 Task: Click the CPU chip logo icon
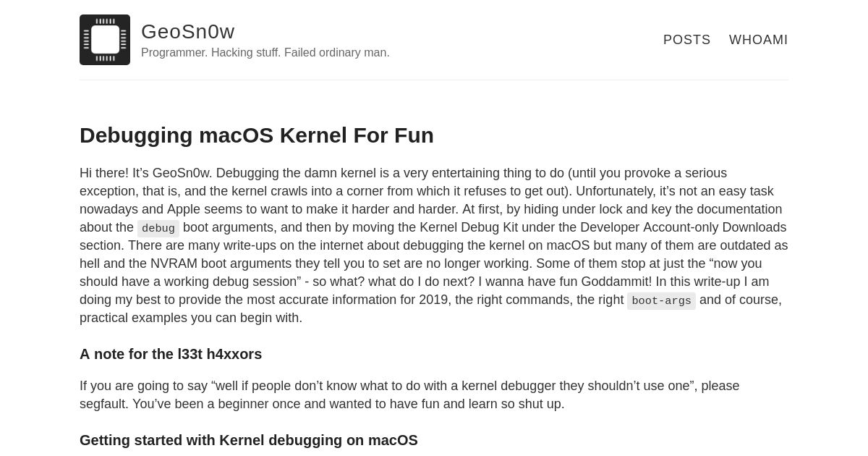(x=105, y=40)
